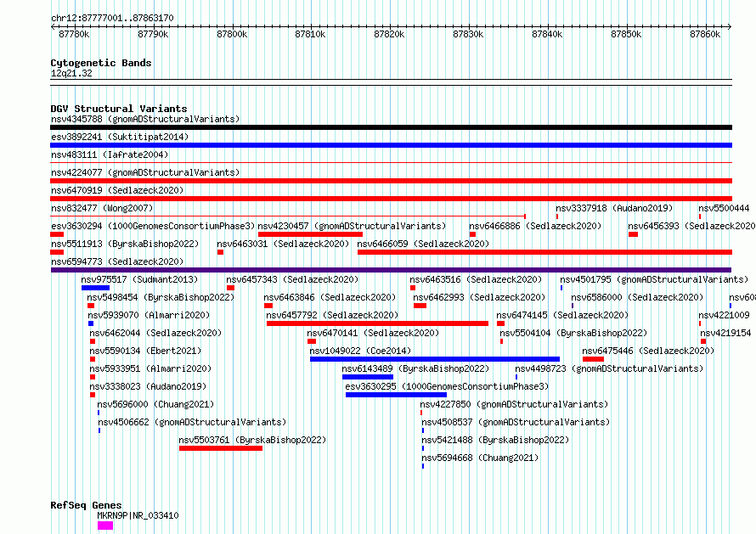
Task: Click the red nsv6466059 variant bar
Action: (544, 252)
